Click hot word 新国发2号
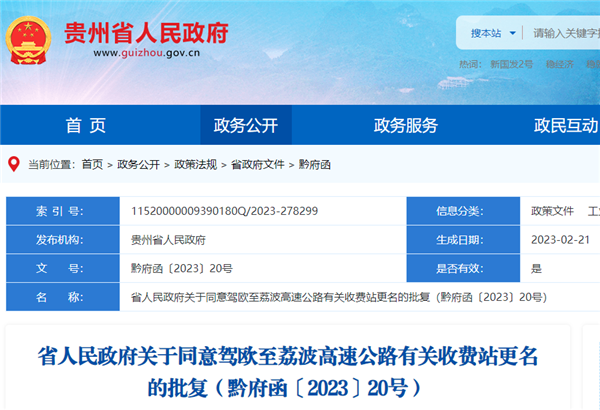The image size is (600, 410). click(x=510, y=65)
